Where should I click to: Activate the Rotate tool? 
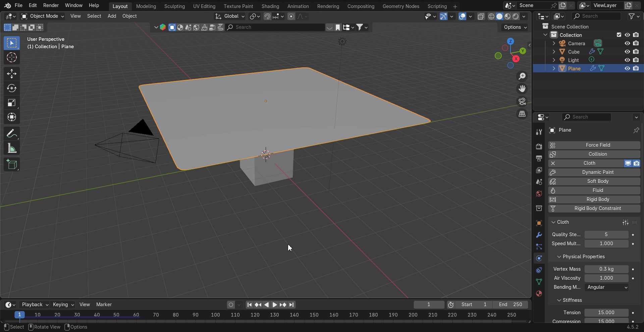click(x=12, y=88)
